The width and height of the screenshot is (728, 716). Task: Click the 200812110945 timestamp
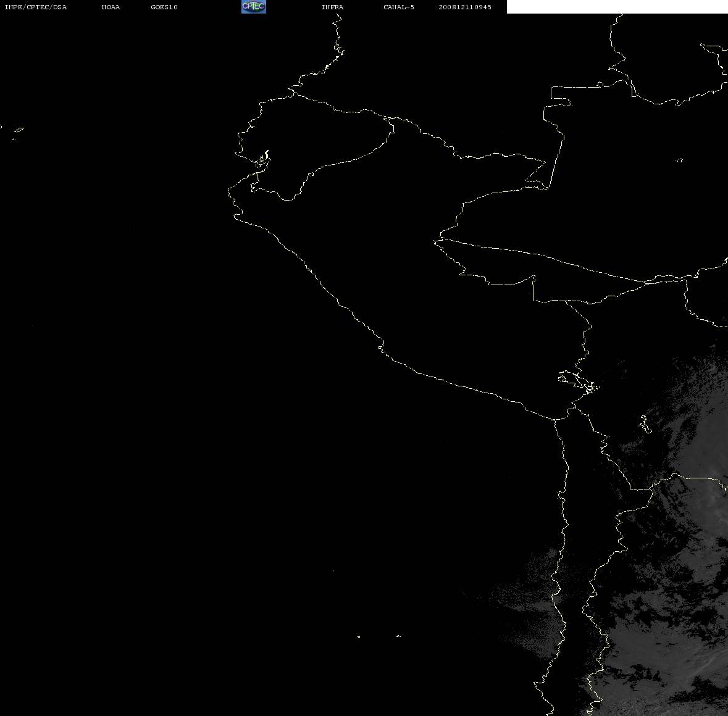point(465,7)
